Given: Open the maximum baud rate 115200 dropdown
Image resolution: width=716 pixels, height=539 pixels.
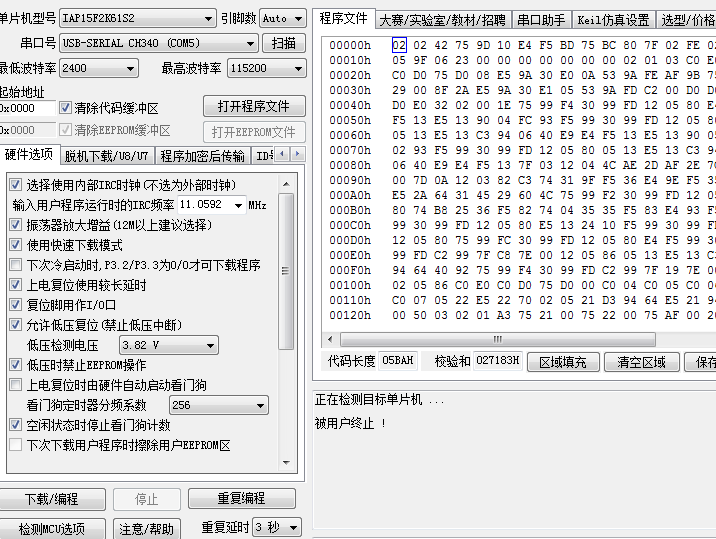Looking at the screenshot, I should (266, 69).
